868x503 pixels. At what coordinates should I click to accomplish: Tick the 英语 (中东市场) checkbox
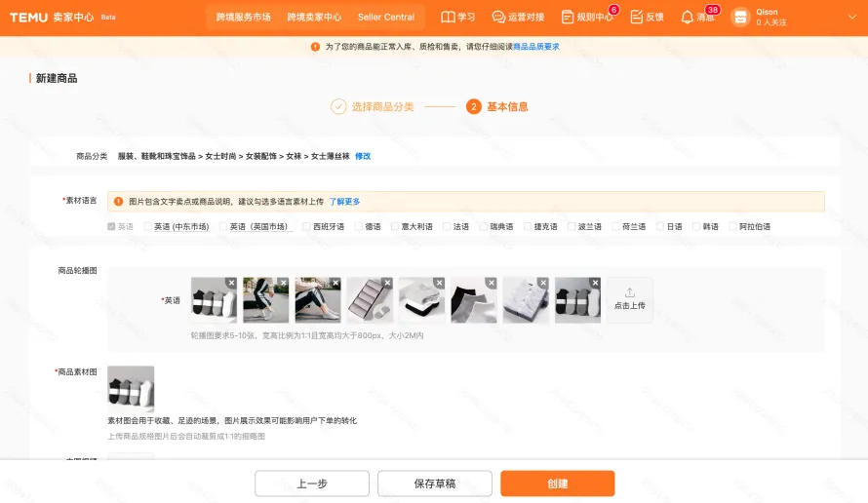(x=147, y=226)
